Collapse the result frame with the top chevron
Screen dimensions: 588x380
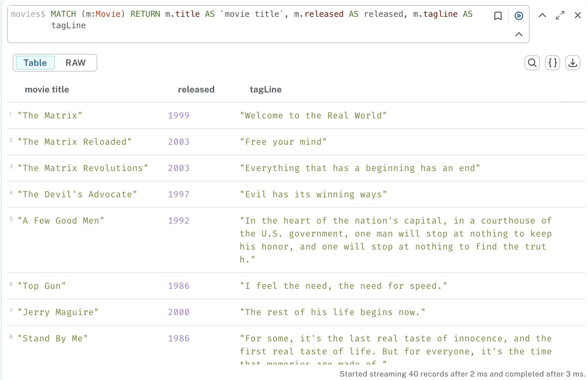[542, 15]
